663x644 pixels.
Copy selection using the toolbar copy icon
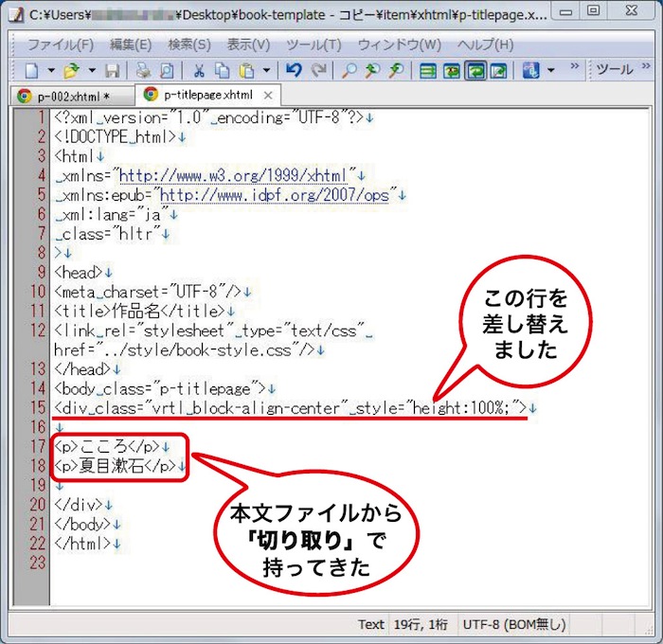coord(222,71)
